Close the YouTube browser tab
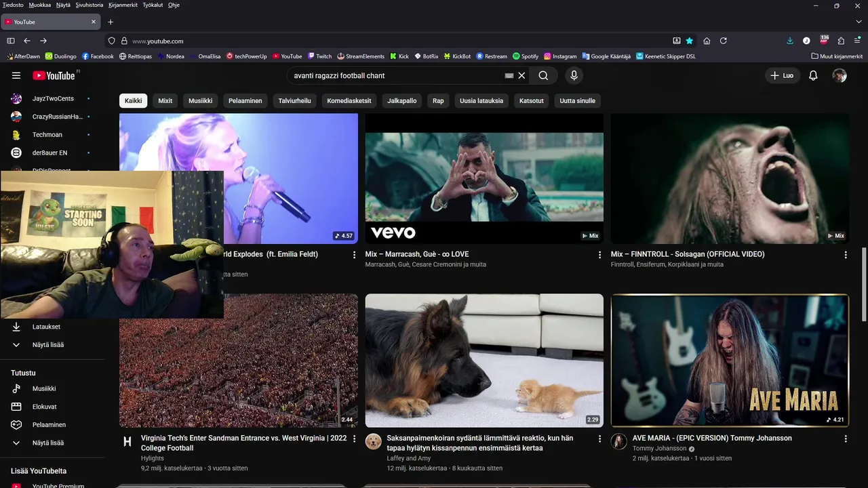 94,22
